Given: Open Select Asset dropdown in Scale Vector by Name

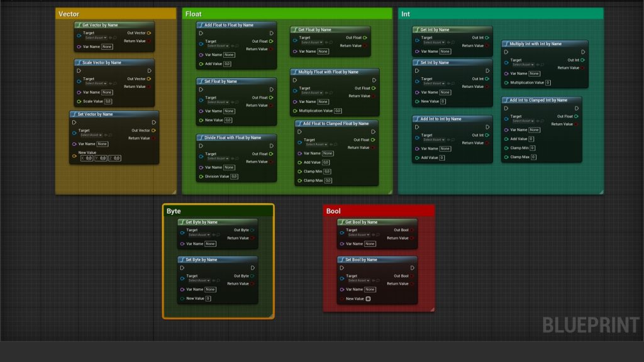Looking at the screenshot, I should 96,84.
